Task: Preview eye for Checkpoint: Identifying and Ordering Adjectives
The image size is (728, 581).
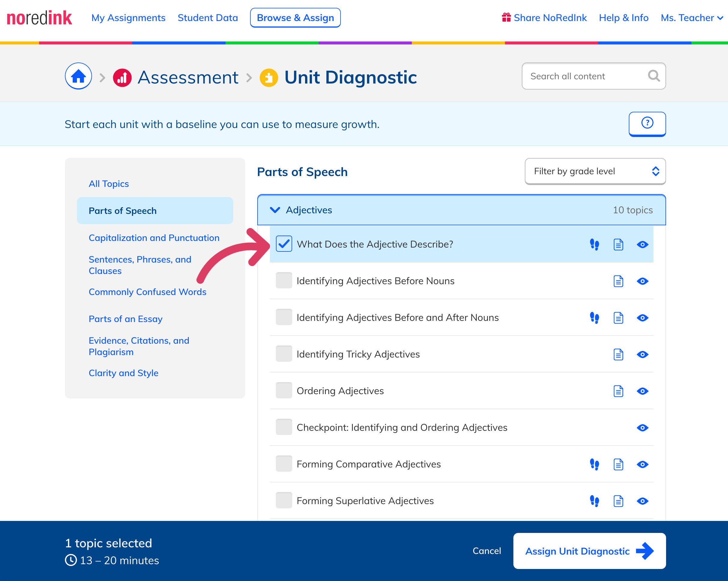Action: click(x=642, y=427)
